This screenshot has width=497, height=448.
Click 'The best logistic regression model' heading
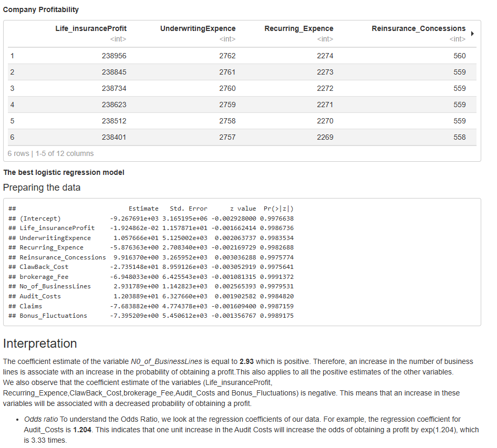point(64,172)
